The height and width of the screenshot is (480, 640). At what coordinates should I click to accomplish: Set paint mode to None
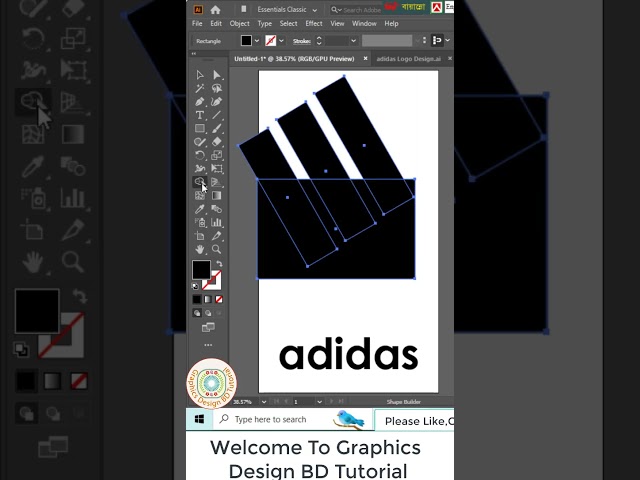pos(219,300)
